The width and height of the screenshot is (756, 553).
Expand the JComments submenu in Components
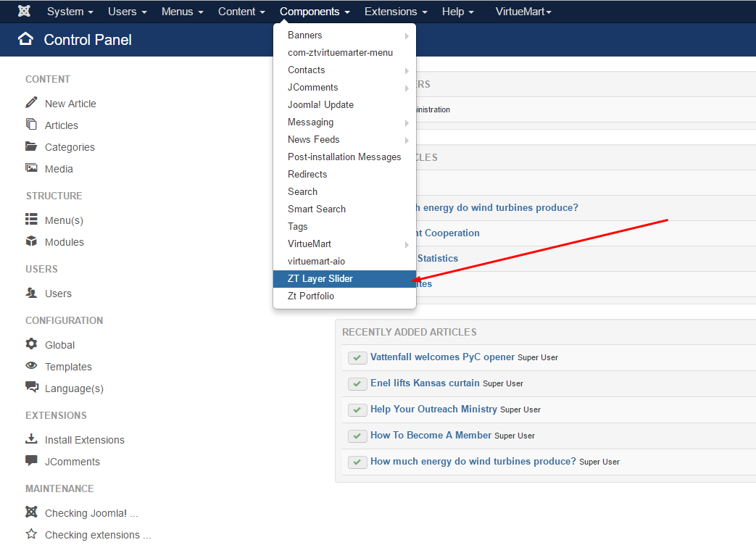pyautogui.click(x=344, y=87)
